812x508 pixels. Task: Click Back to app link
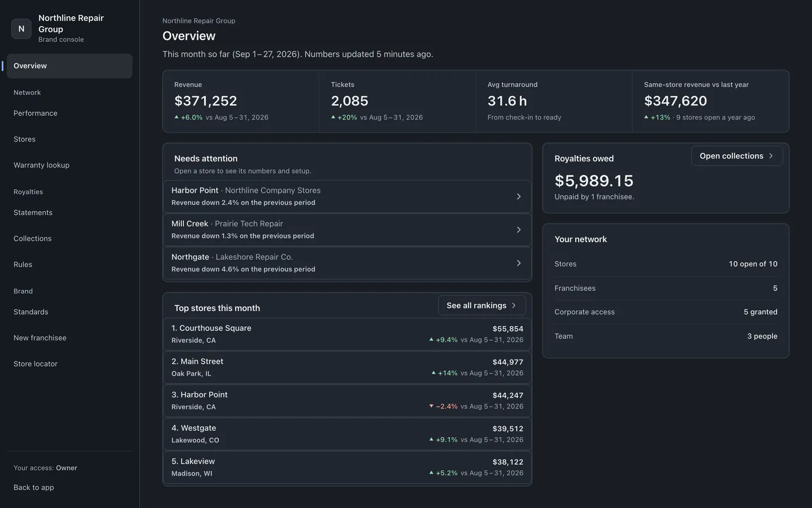(34, 488)
